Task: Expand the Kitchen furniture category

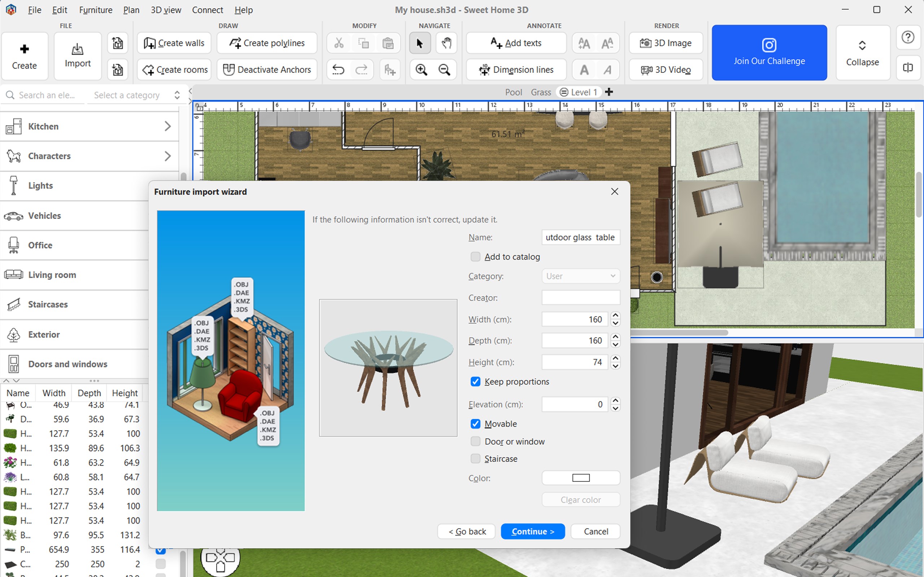Action: [x=91, y=126]
